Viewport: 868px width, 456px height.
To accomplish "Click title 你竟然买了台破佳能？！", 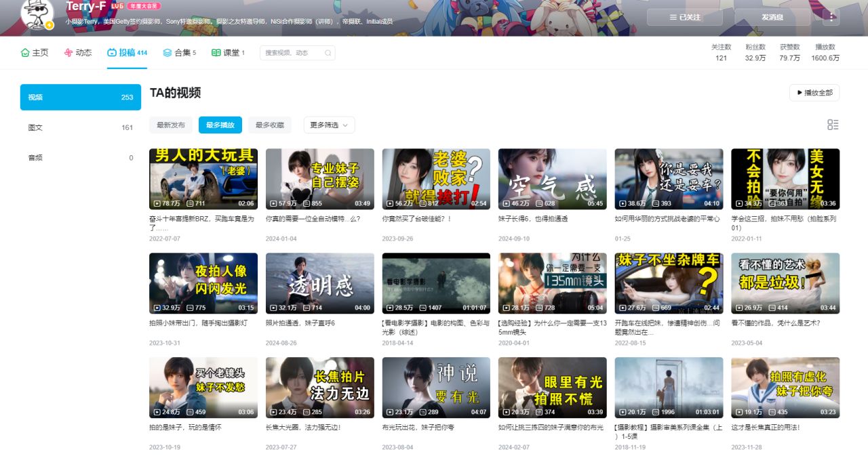I will pyautogui.click(x=416, y=219).
